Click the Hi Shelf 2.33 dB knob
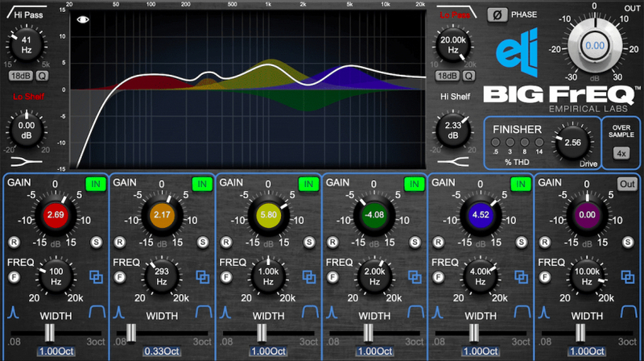 pos(453,131)
